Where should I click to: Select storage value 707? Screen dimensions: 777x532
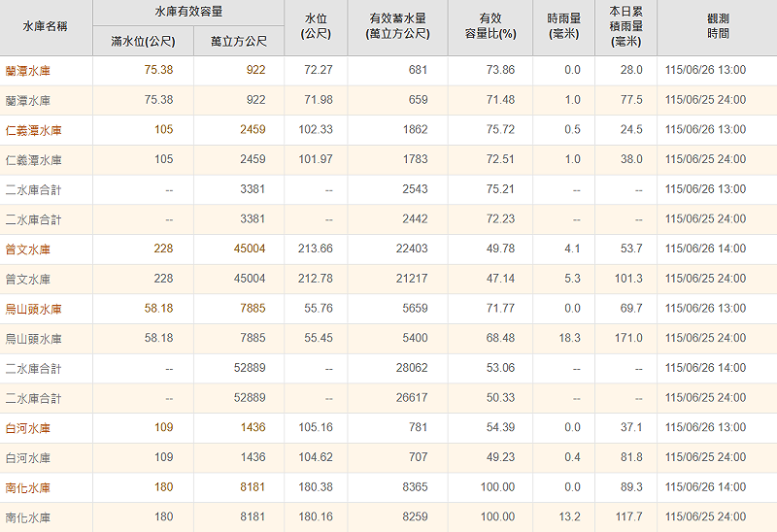pos(418,456)
